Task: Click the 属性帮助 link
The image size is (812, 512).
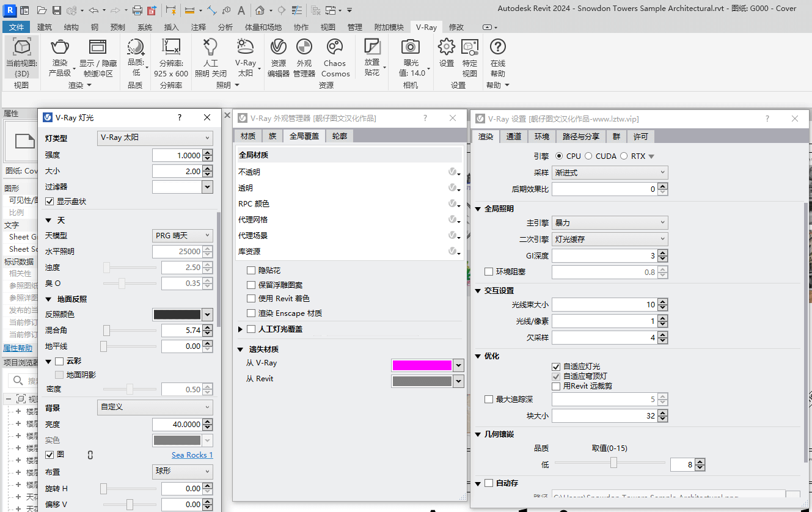Action: click(x=18, y=348)
